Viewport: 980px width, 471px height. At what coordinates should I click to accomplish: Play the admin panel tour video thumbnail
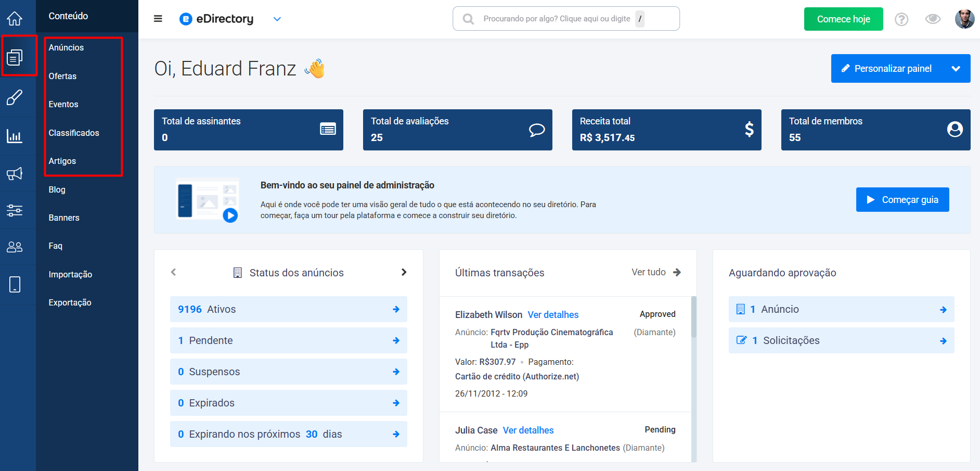click(x=208, y=200)
